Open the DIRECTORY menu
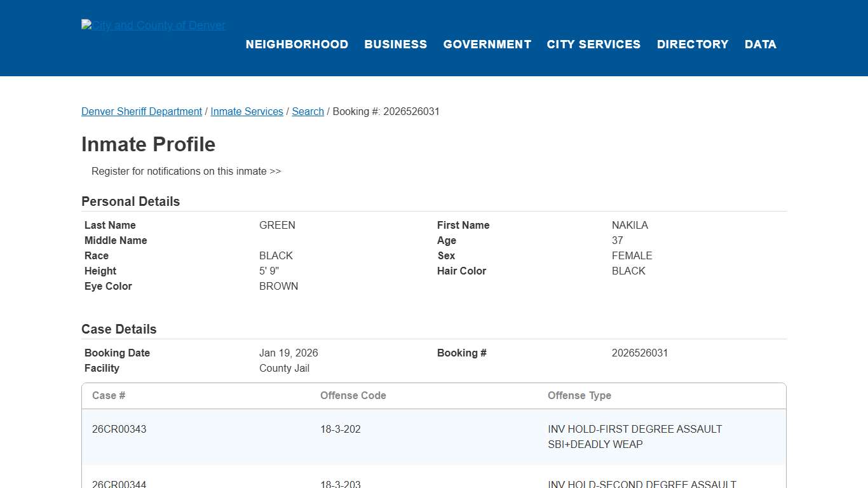Viewport: 868px width, 488px height. click(x=693, y=44)
